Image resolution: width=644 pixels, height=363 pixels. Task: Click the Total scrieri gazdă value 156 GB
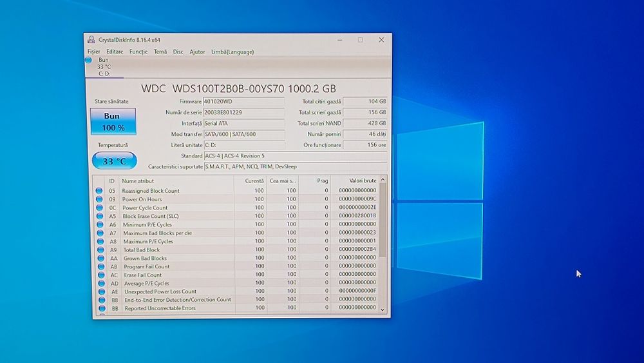coord(365,112)
